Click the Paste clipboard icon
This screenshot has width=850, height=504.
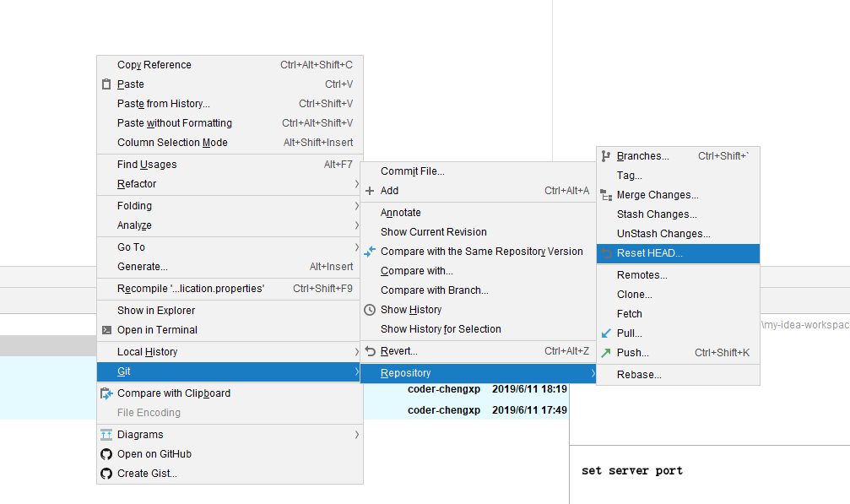point(106,84)
